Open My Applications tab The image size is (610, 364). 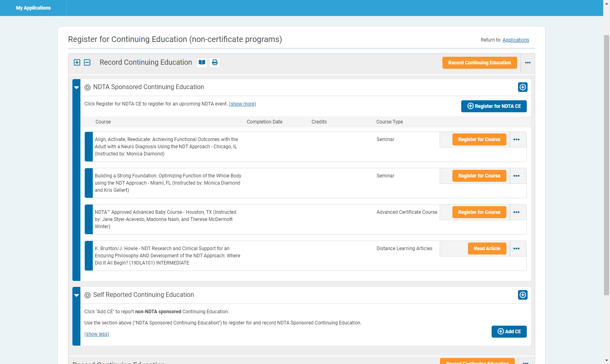(33, 8)
